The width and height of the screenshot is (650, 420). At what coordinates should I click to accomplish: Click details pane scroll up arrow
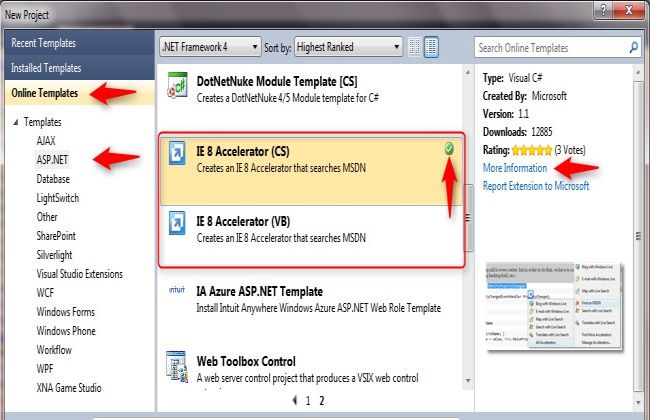(x=638, y=73)
